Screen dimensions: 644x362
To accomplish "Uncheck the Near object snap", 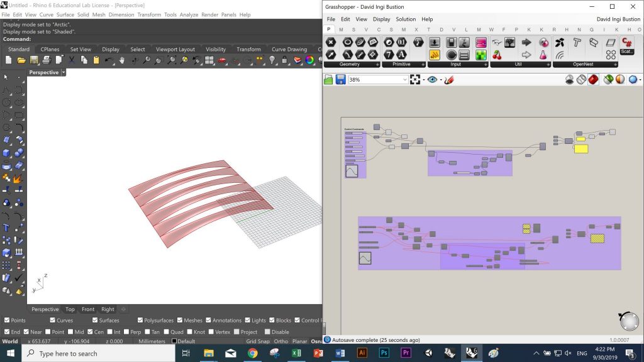I will pyautogui.click(x=27, y=332).
